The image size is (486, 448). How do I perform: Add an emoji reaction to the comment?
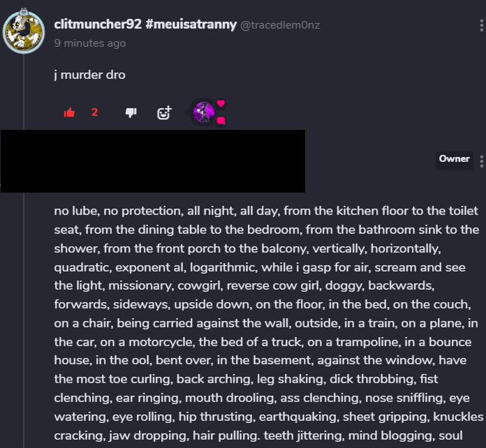tap(164, 112)
